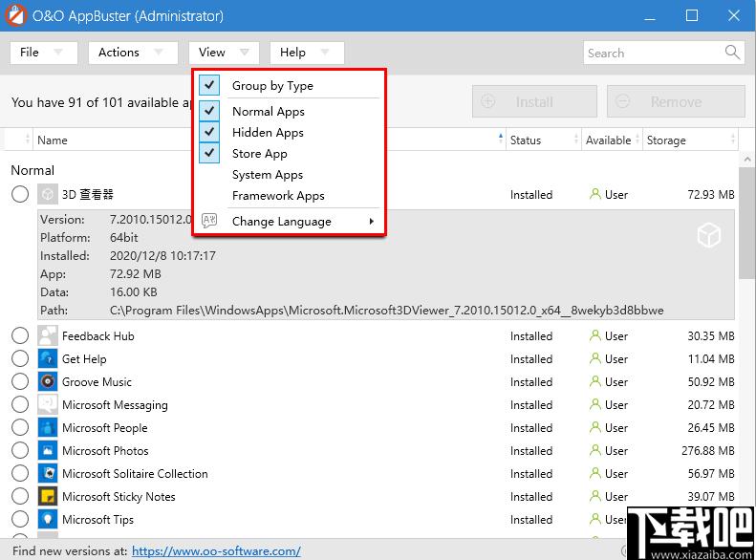756x560 pixels.
Task: Sort by the Available column
Action: (x=612, y=140)
